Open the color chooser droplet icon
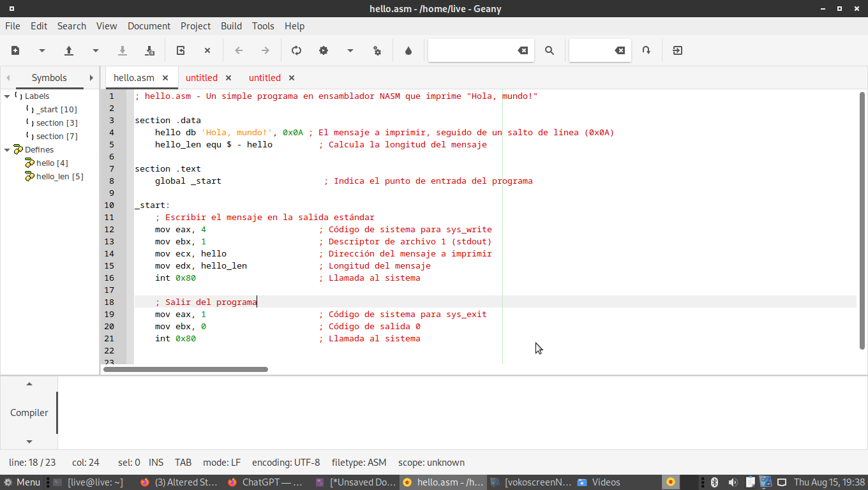The image size is (868, 490). click(x=408, y=50)
